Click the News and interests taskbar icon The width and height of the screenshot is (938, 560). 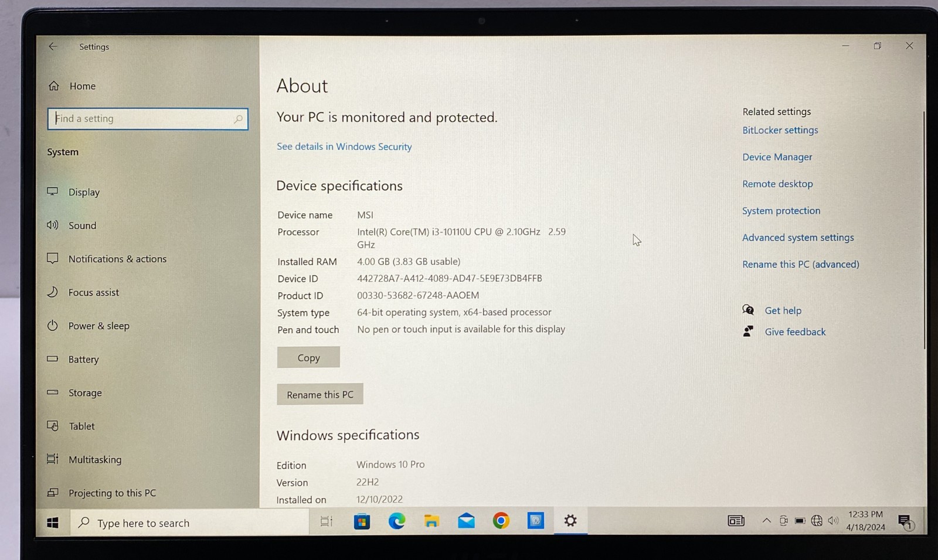736,521
